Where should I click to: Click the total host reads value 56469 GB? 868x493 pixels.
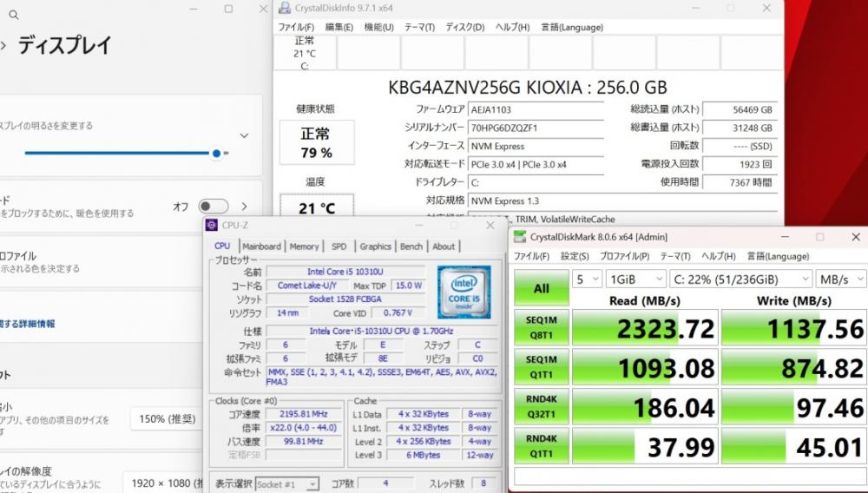(x=740, y=109)
